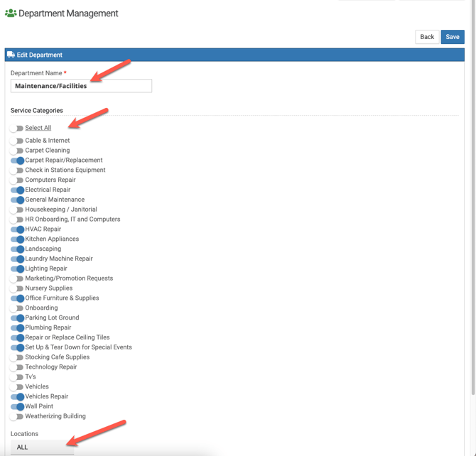Click the Edit Department truck icon
Image resolution: width=476 pixels, height=456 pixels.
tap(11, 55)
